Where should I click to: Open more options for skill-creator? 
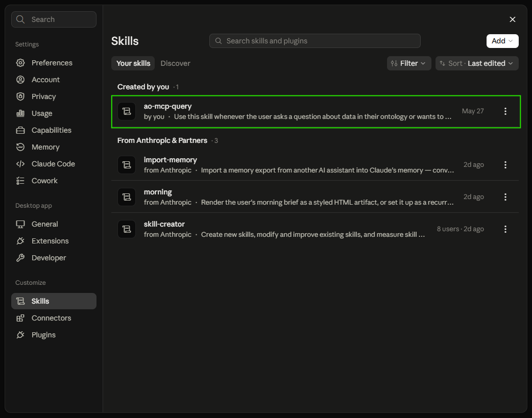(505, 229)
